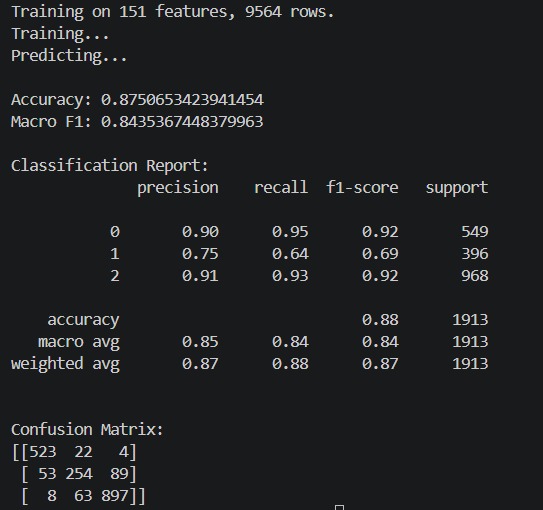Image resolution: width=543 pixels, height=510 pixels.
Task: Click the accuracy value 0.8750653423941454
Action: pos(182,100)
